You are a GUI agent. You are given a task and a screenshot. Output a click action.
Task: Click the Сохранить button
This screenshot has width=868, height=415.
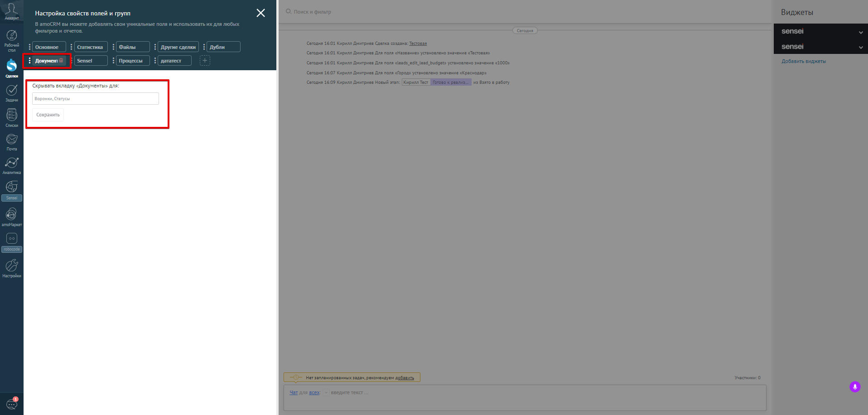coord(48,115)
